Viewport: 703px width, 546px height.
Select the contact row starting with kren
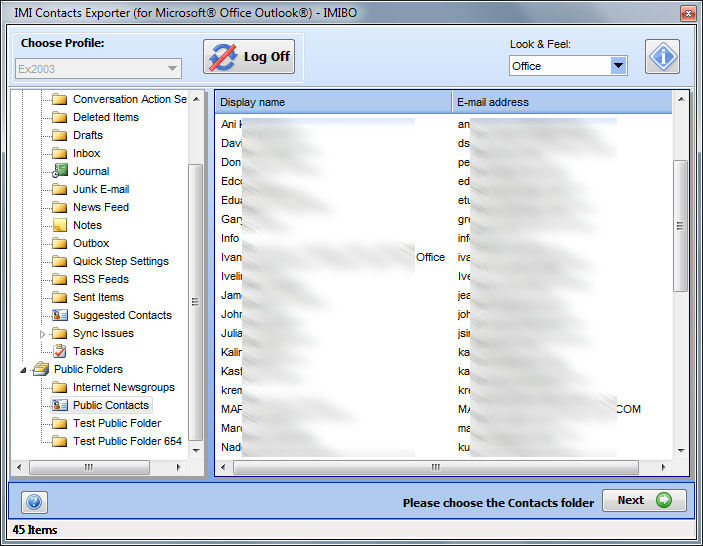coord(443,390)
